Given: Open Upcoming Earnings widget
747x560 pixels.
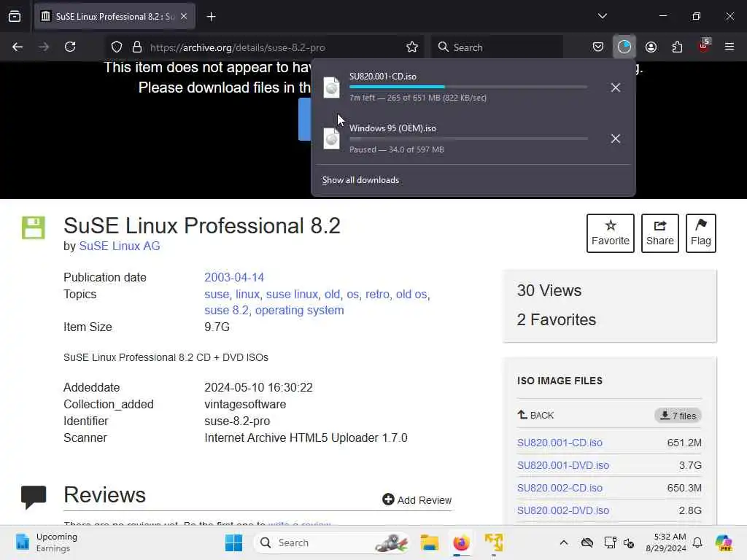Looking at the screenshot, I should pos(46,542).
